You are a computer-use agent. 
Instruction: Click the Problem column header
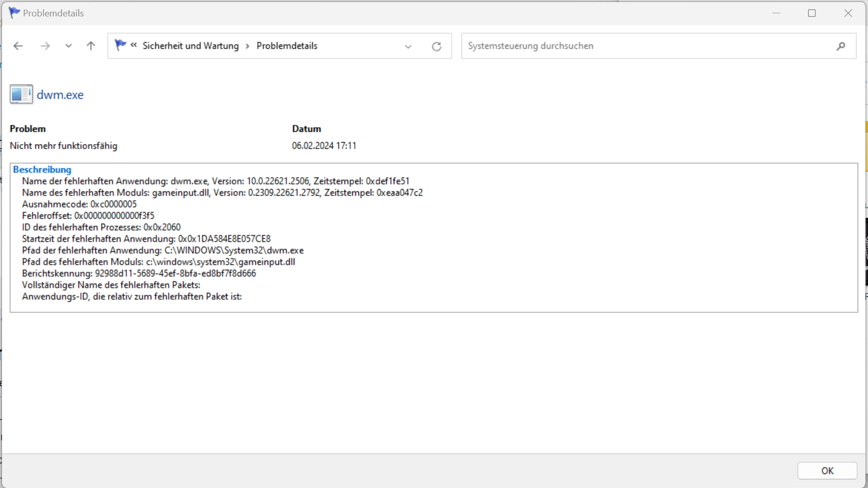pos(28,129)
